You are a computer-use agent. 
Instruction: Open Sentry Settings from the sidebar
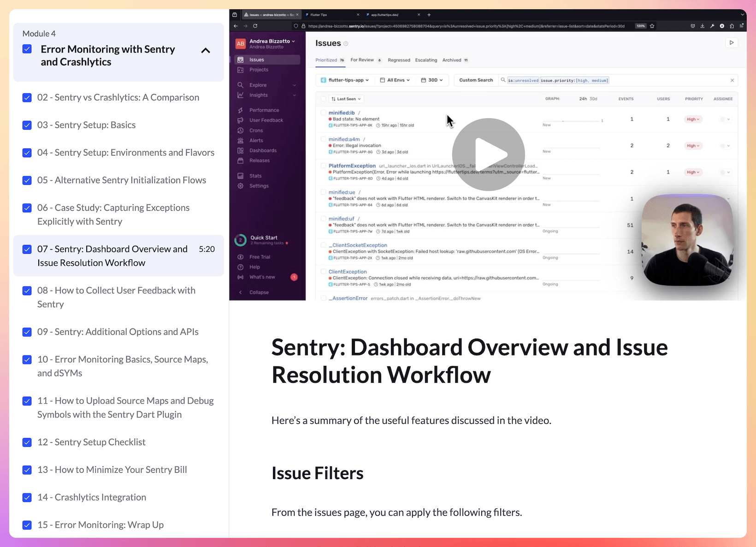pos(241,186)
